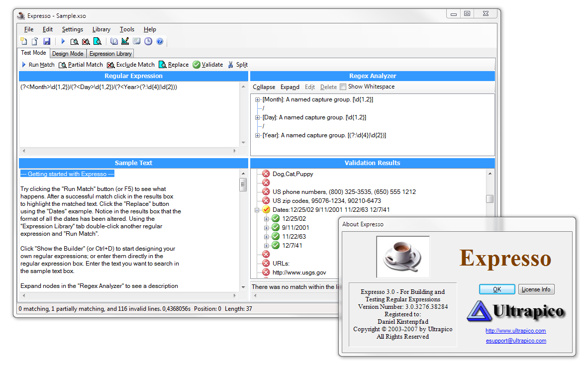Open the Help menu

coord(150,29)
